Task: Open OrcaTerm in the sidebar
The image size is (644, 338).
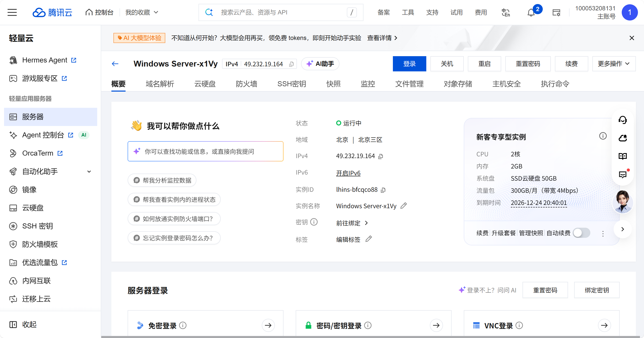Action: tap(51, 153)
